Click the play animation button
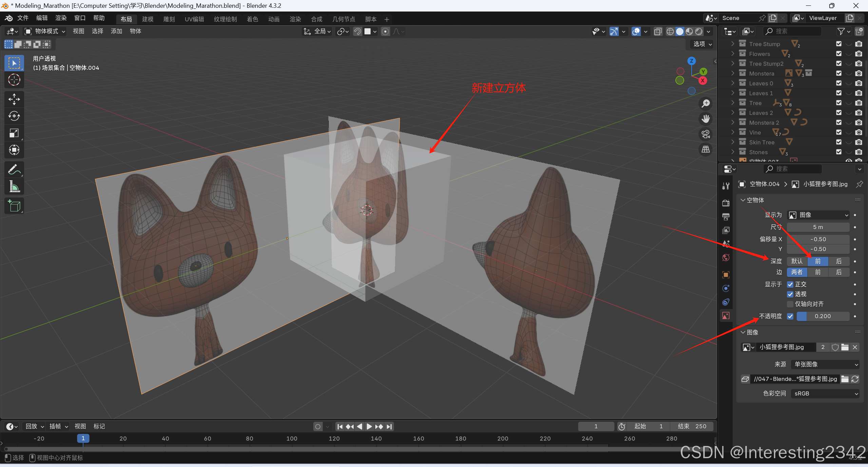Viewport: 868px width, 467px height. tap(369, 426)
